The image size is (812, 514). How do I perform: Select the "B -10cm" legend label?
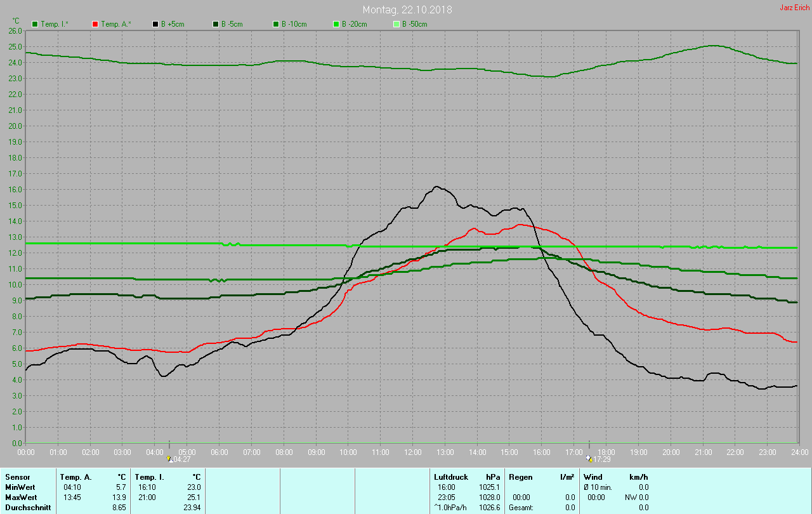(294, 24)
